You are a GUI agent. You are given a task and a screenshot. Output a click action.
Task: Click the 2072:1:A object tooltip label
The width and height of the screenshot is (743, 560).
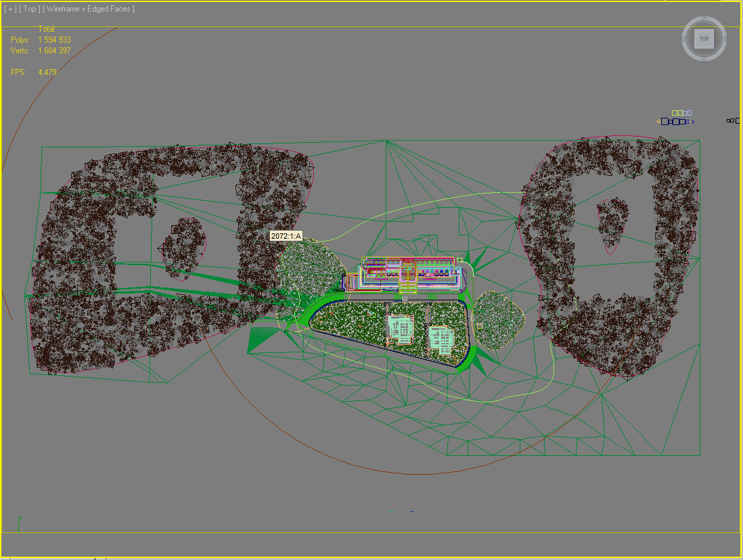tap(286, 236)
